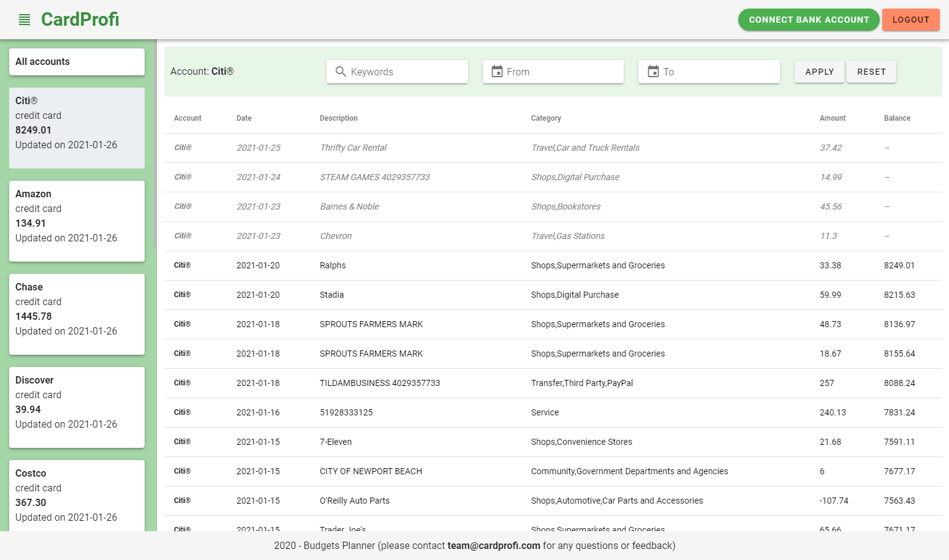Select All accounts in the sidebar
The height and width of the screenshot is (560, 949).
[77, 62]
